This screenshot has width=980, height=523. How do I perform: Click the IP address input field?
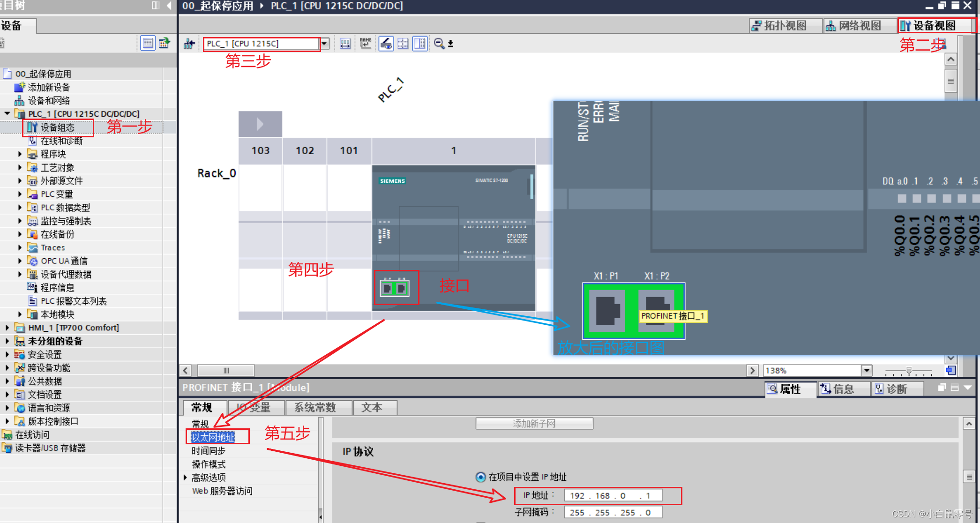pos(613,495)
